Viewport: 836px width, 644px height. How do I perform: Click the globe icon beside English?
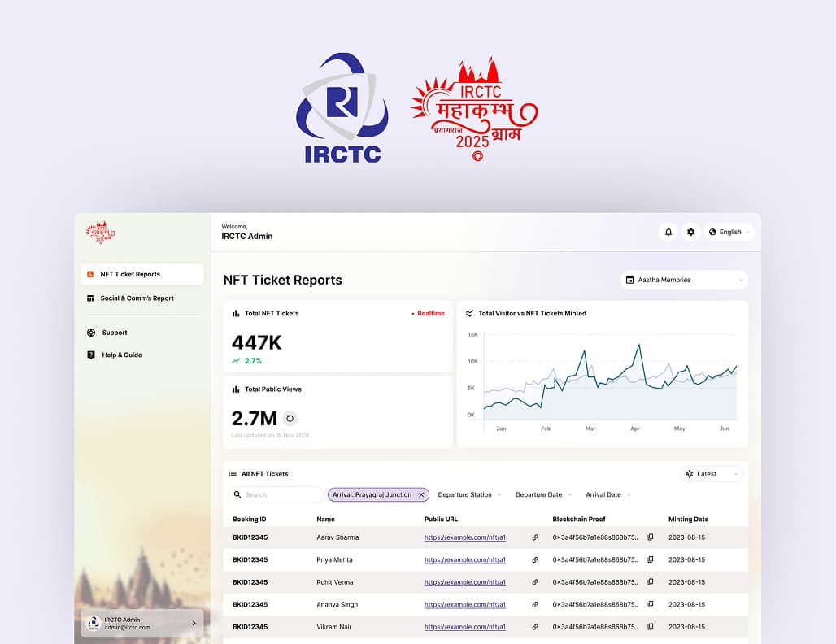click(x=712, y=232)
